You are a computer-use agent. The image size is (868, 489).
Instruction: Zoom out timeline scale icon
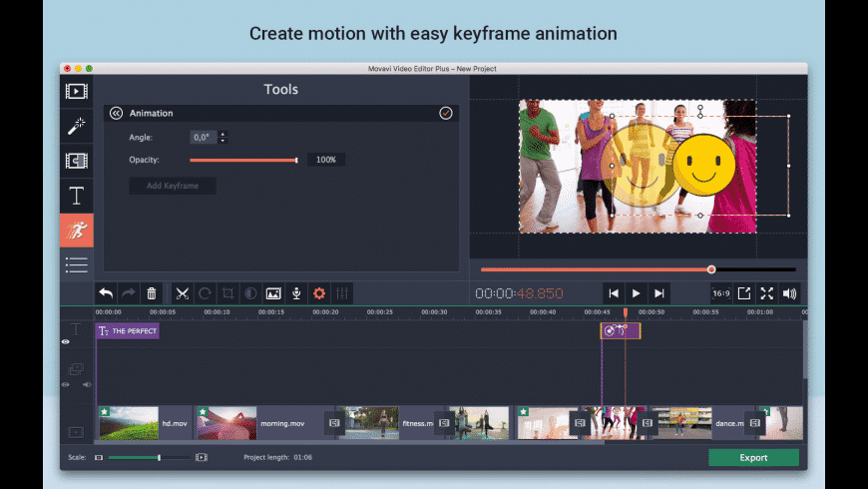(99, 457)
